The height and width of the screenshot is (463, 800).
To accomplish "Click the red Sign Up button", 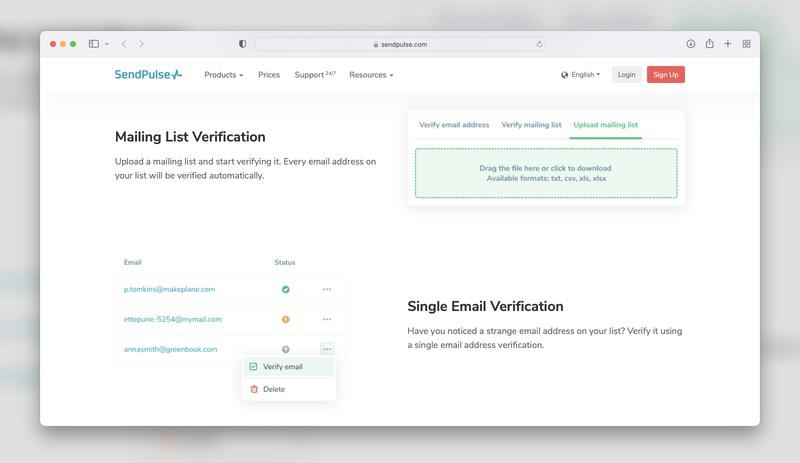I will click(x=666, y=75).
